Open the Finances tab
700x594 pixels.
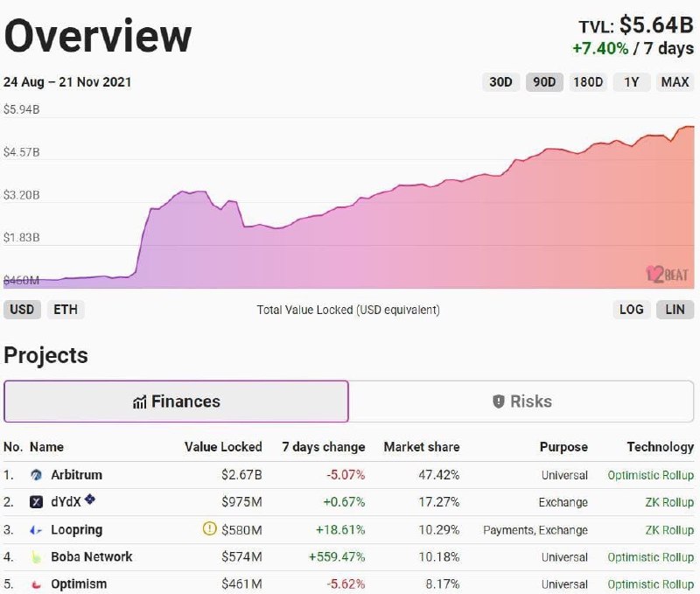tap(176, 402)
